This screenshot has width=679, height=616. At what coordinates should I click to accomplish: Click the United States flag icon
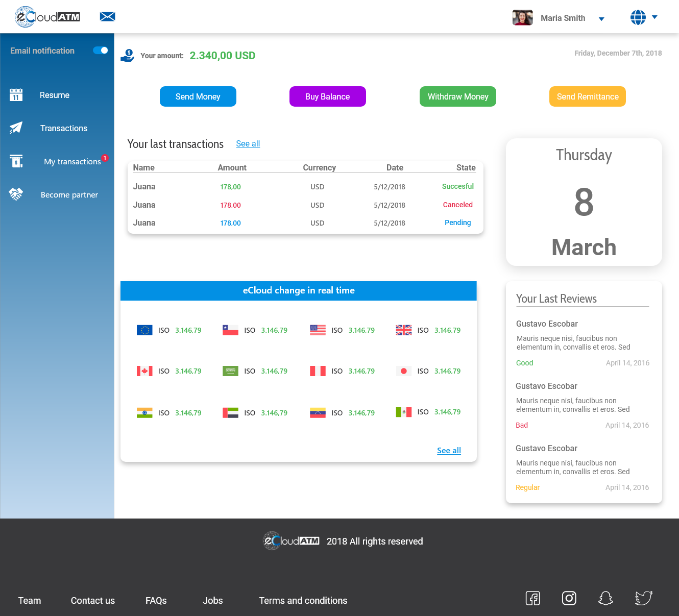[x=318, y=330]
